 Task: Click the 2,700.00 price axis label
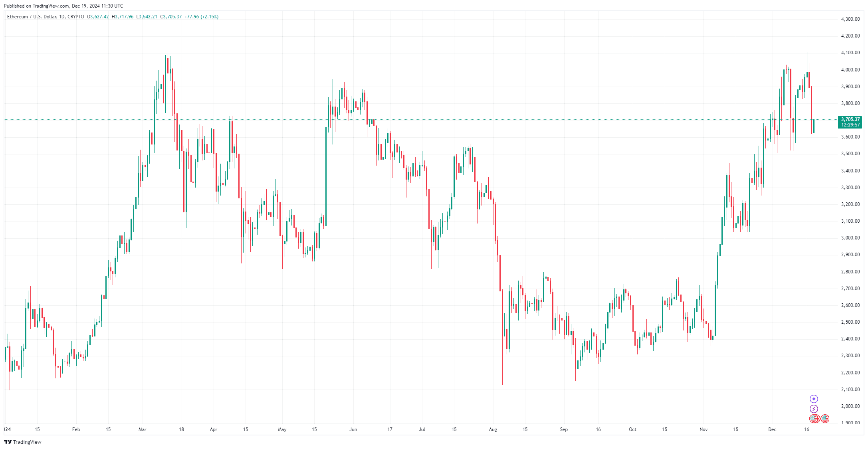850,289
